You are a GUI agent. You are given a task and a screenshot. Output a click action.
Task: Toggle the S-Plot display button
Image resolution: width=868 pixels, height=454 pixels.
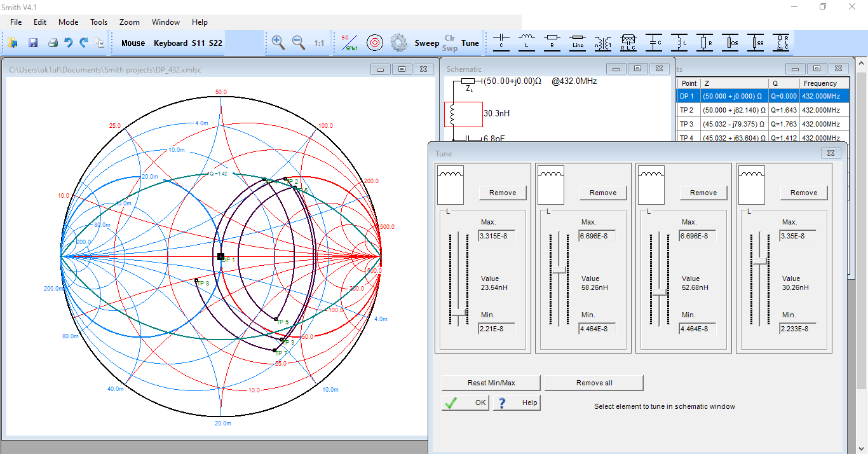tap(349, 43)
